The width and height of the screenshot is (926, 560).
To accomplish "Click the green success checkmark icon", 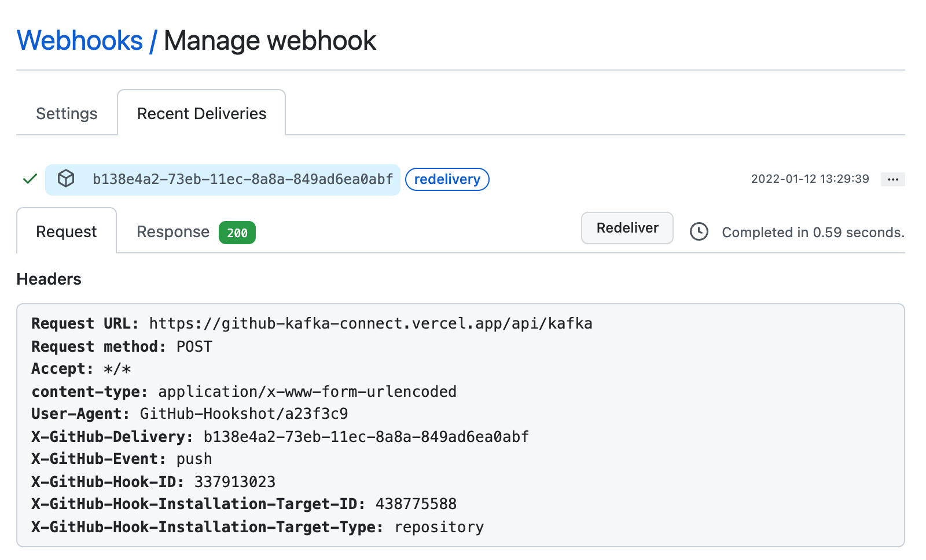I will pos(29,179).
